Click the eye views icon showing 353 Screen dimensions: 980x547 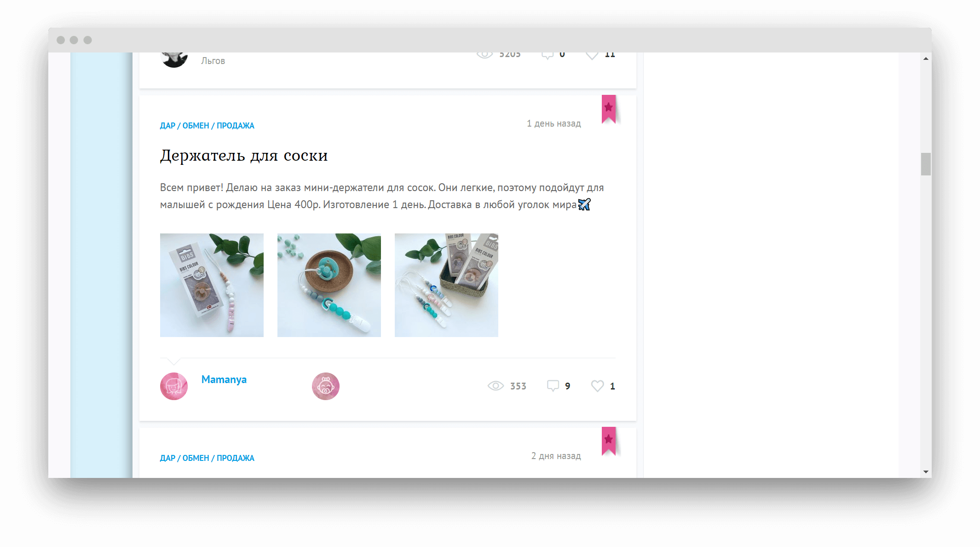496,386
